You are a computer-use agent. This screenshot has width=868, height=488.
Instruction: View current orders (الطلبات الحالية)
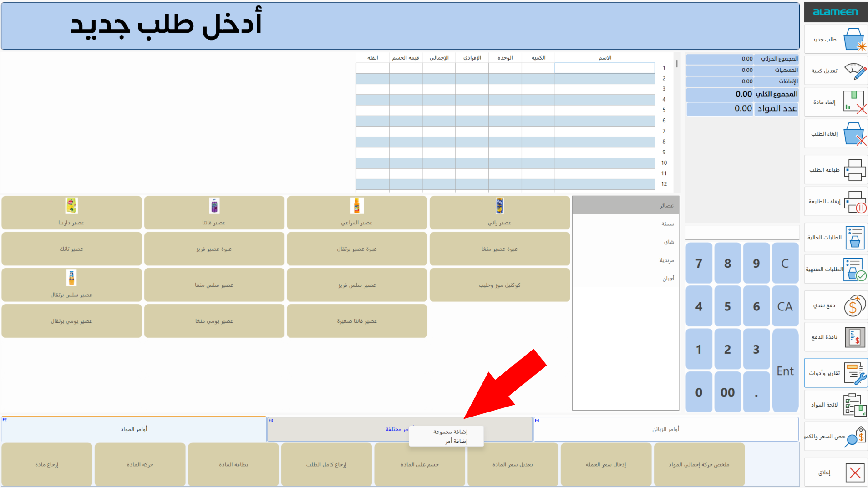tap(835, 238)
